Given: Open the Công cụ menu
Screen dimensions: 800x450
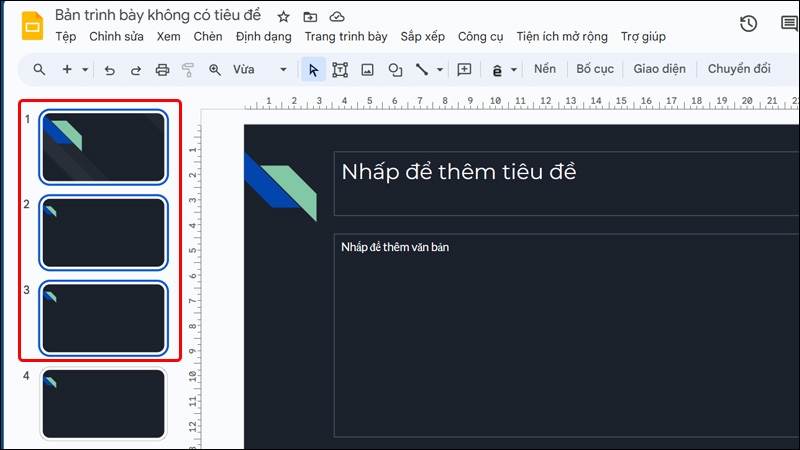Looking at the screenshot, I should coord(480,37).
